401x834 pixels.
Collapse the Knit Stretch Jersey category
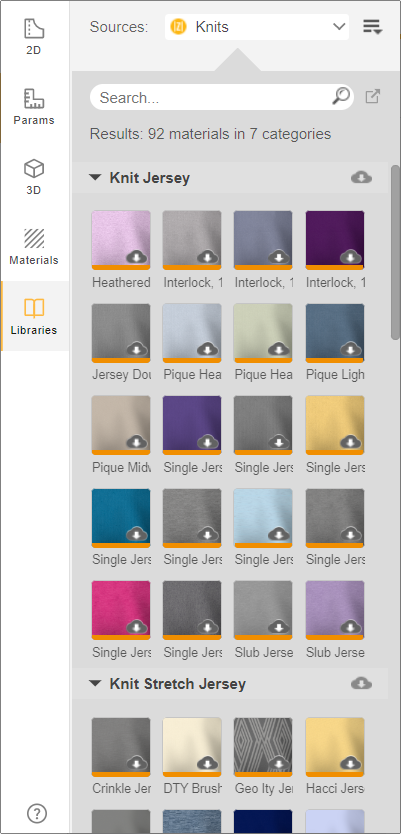[x=95, y=683]
